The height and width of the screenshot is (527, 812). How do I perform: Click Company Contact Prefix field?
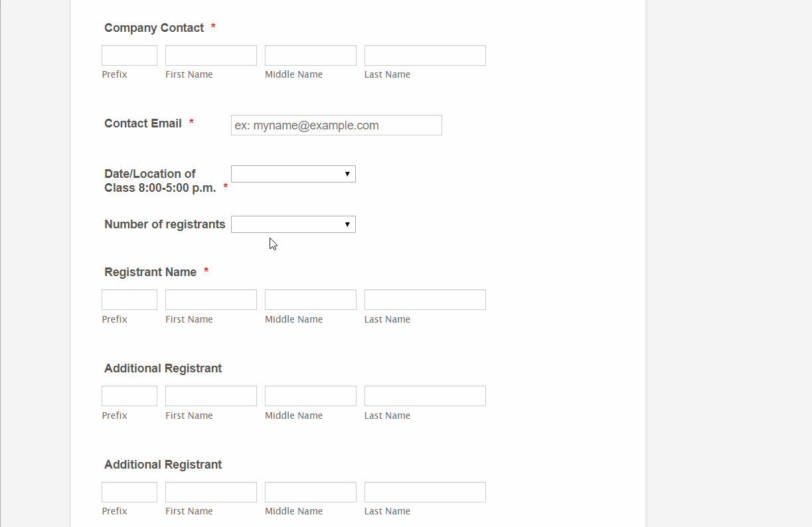tap(129, 56)
